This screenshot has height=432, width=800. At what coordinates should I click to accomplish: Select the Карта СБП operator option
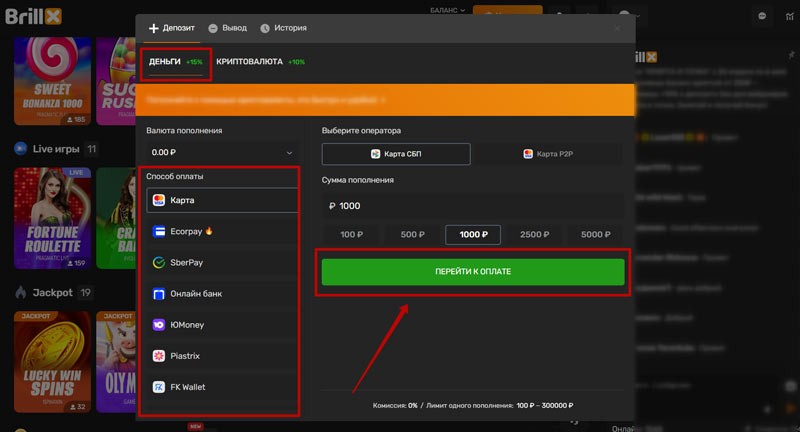point(396,154)
